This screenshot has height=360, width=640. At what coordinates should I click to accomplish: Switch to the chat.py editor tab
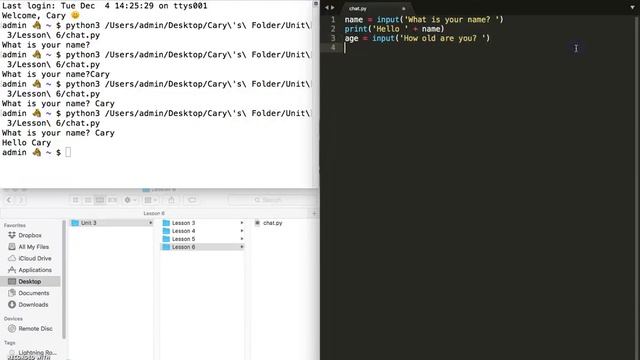click(x=358, y=8)
